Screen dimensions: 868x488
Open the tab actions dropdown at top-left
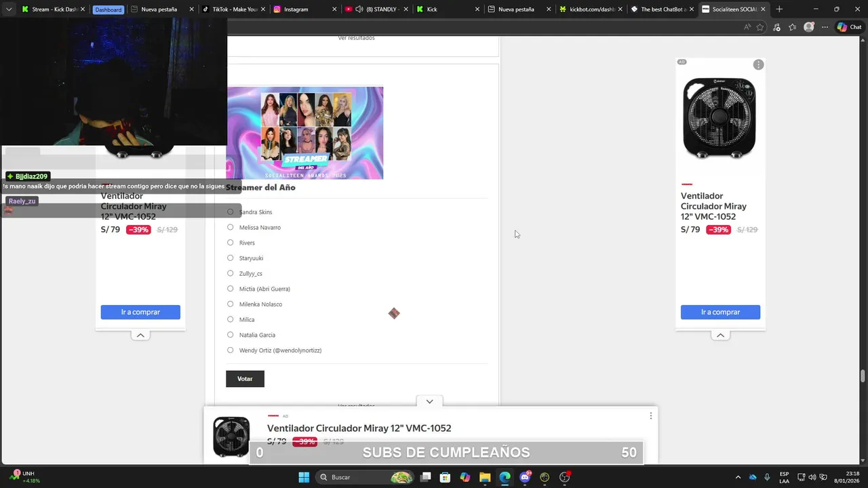pos(9,9)
